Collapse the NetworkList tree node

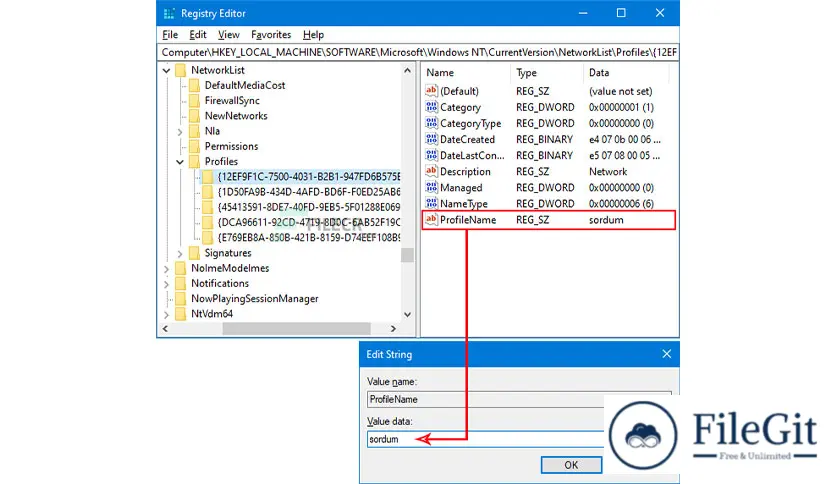pos(166,70)
